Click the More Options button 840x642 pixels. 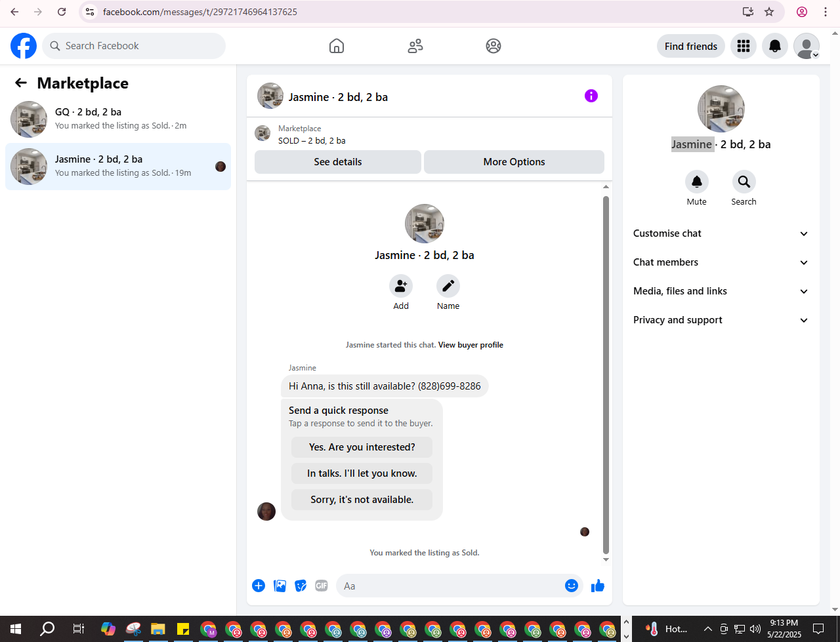(x=514, y=162)
